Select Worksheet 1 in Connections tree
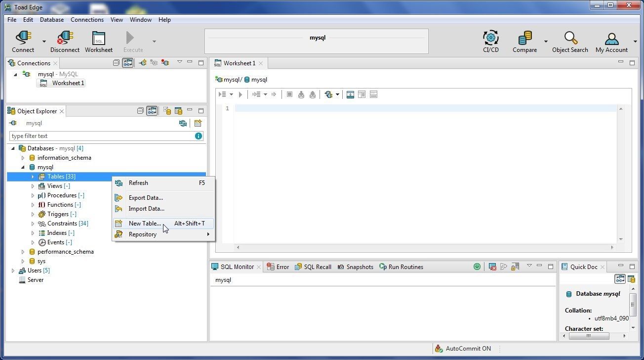This screenshot has height=360, width=644. (62, 83)
